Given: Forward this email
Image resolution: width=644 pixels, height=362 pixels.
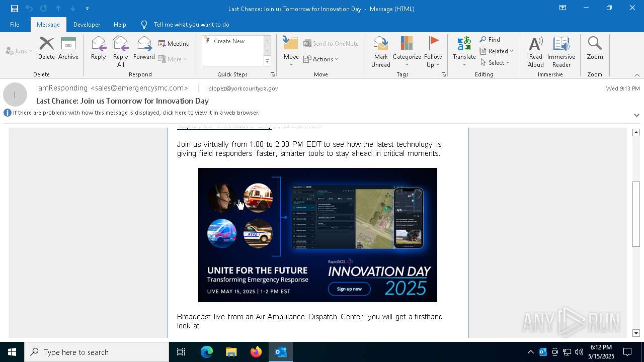Looking at the screenshot, I should tap(144, 48).
